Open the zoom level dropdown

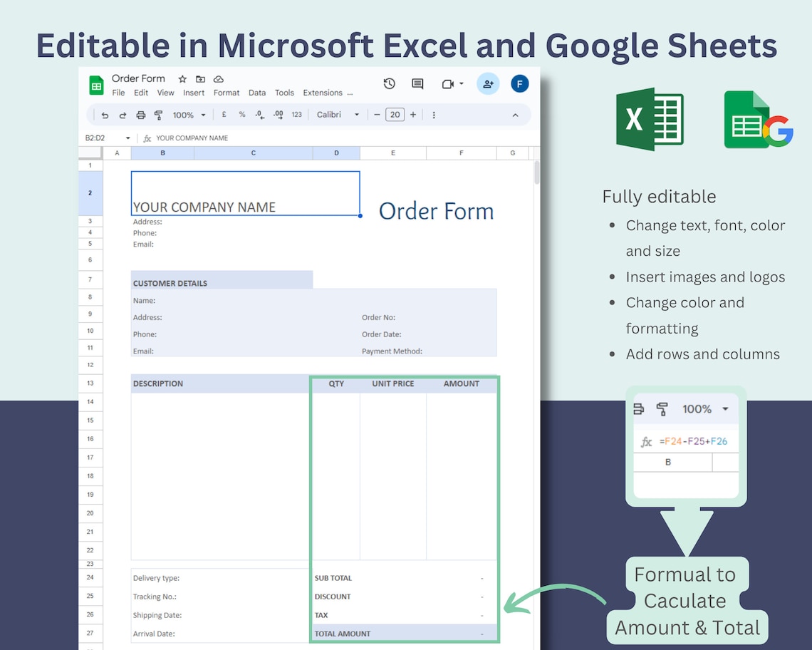(189, 114)
